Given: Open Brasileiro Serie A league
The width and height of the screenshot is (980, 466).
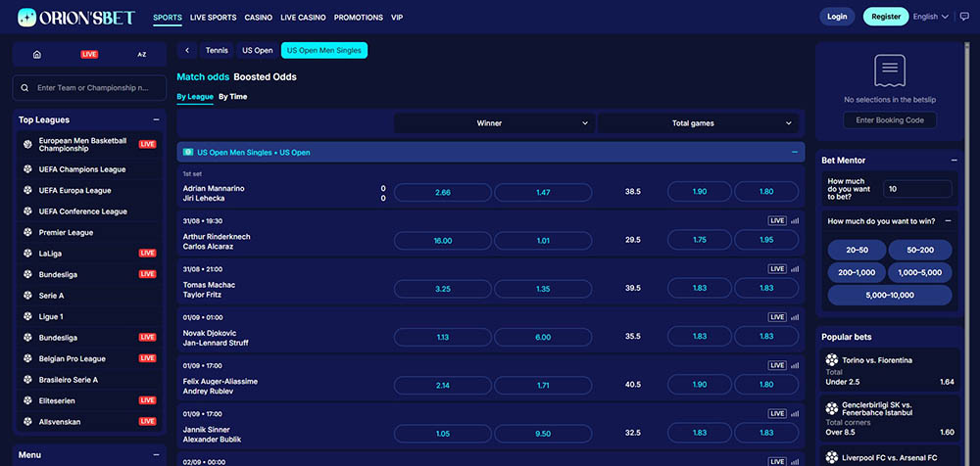Looking at the screenshot, I should (89, 380).
